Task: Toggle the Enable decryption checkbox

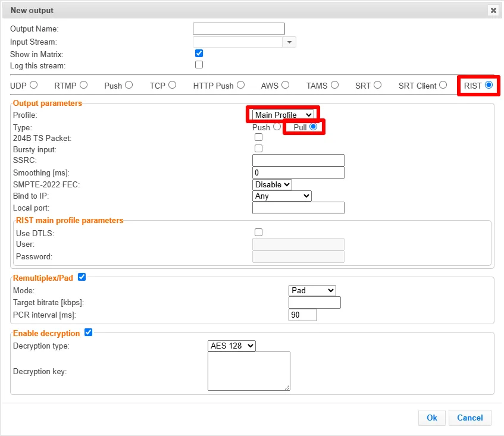Action: coord(89,333)
